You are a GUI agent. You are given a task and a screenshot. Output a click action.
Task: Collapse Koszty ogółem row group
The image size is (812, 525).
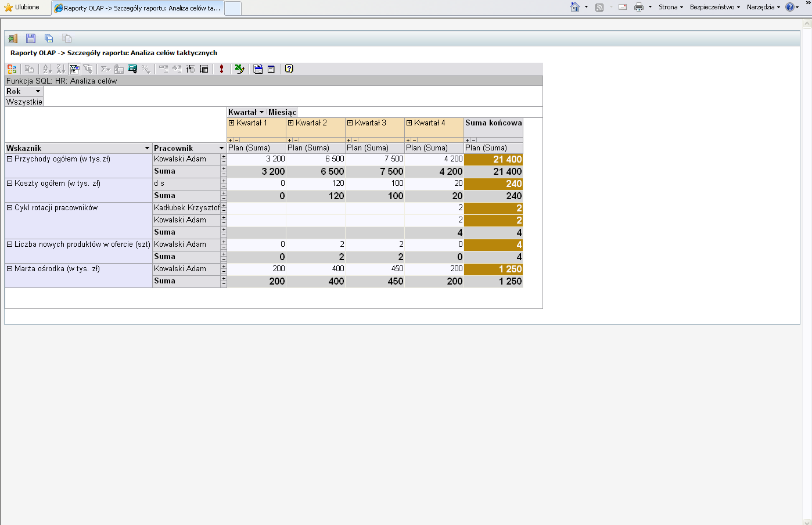9,184
